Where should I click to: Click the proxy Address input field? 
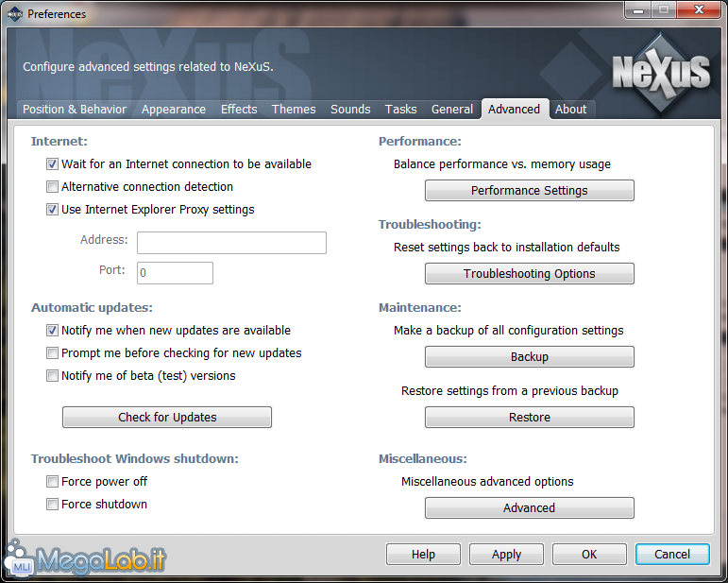231,244
